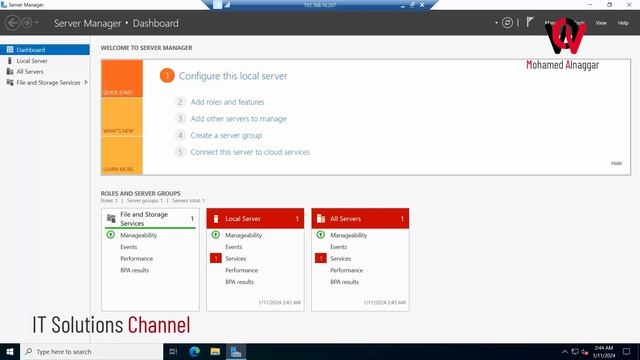
Task: Hide the welcome tile
Action: (616, 163)
